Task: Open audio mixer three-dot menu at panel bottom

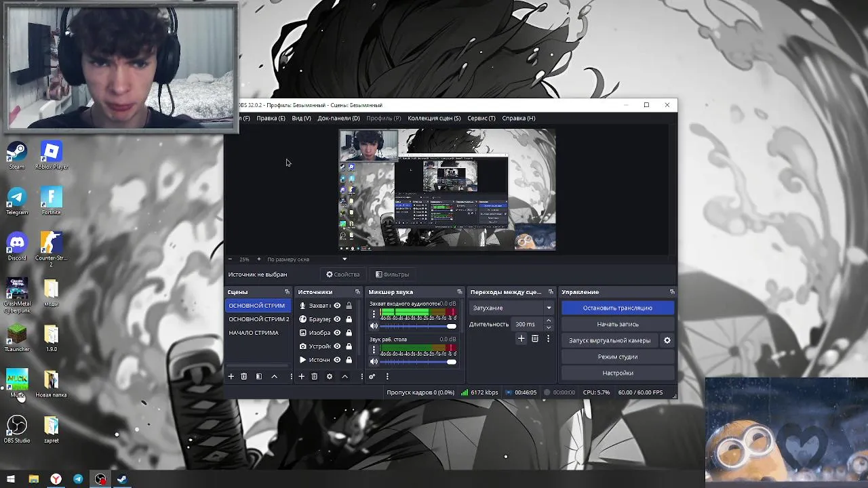Action: click(387, 376)
